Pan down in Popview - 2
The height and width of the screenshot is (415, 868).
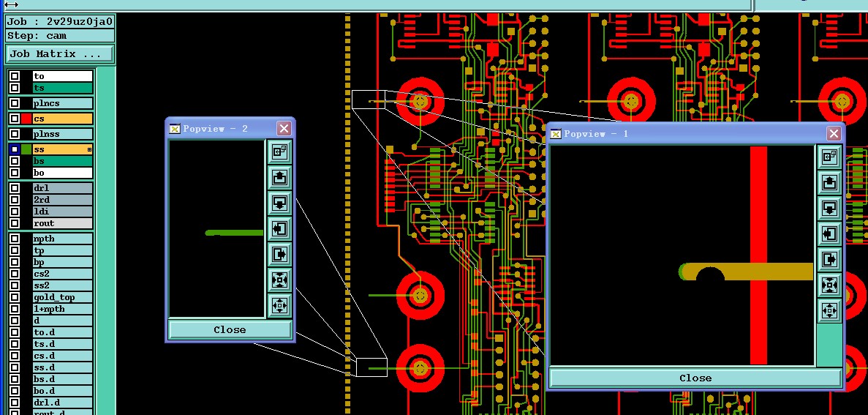click(x=279, y=203)
